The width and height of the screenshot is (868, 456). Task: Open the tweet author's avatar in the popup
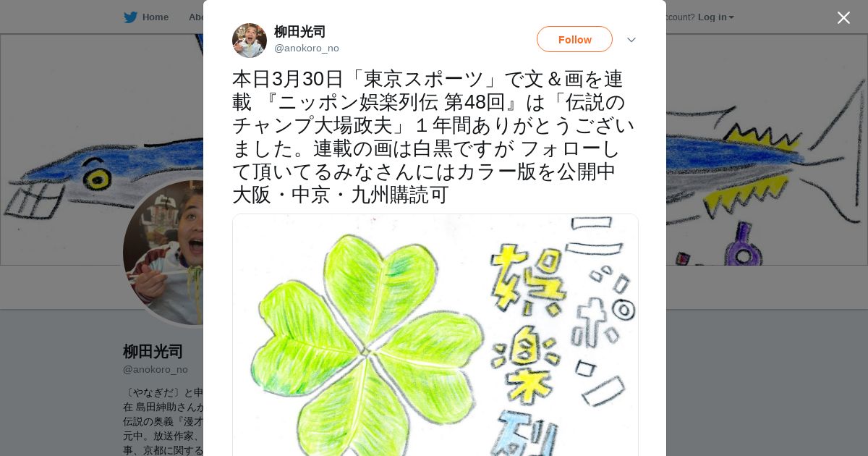(x=250, y=41)
